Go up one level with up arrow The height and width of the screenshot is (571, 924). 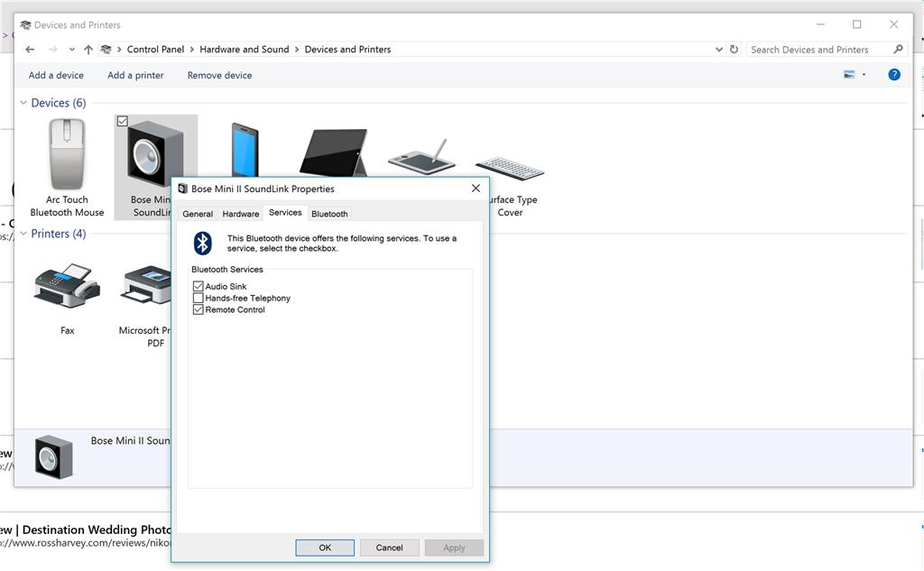click(x=88, y=50)
